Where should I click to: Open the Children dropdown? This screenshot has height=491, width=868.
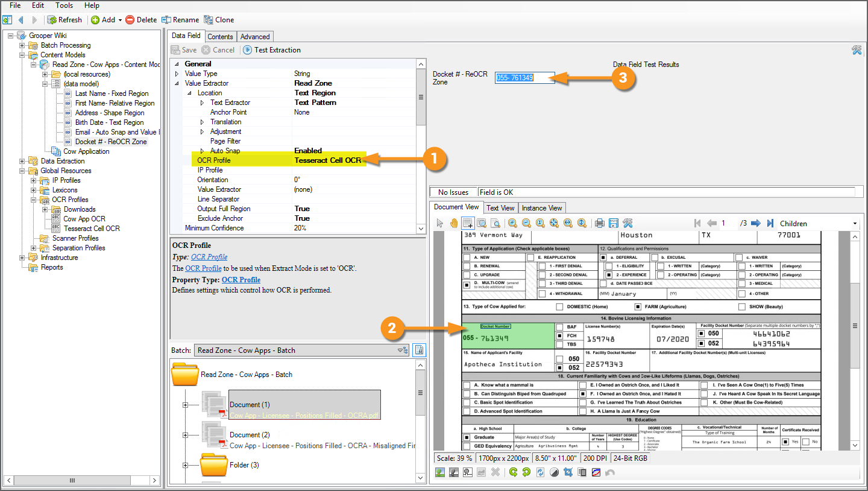[x=855, y=224]
